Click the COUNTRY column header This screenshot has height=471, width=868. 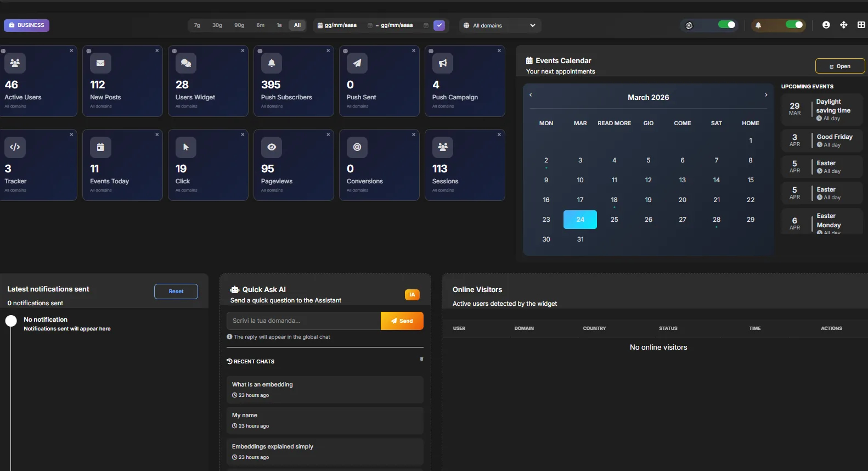[594, 328]
